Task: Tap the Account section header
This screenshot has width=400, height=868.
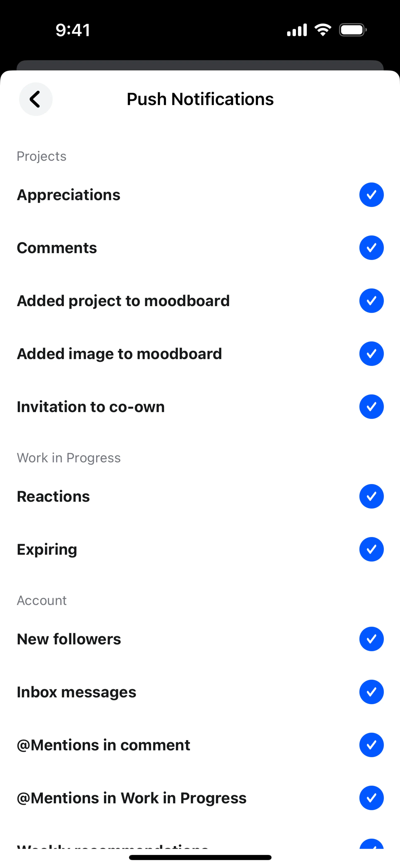Action: pyautogui.click(x=42, y=600)
